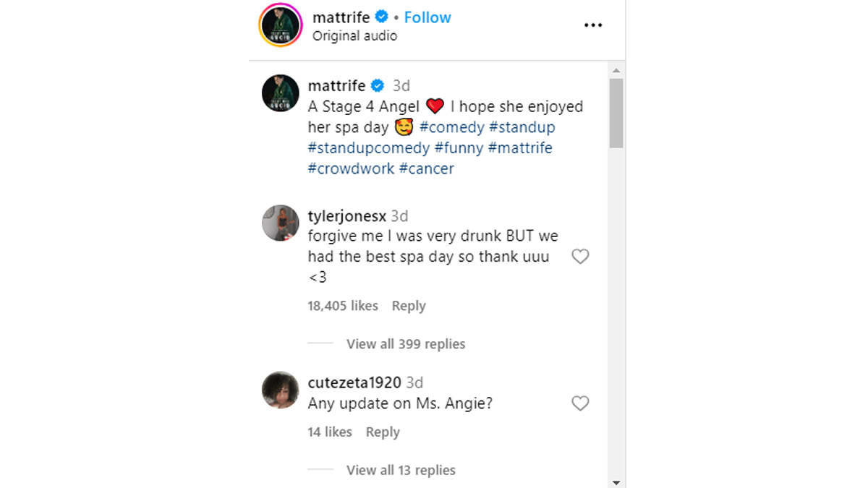Open the #standupcomedy hashtag
Screen dimensions: 868x488
click(x=369, y=147)
